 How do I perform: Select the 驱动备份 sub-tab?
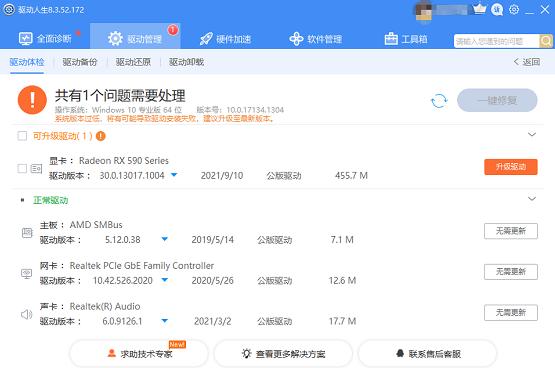[x=80, y=62]
